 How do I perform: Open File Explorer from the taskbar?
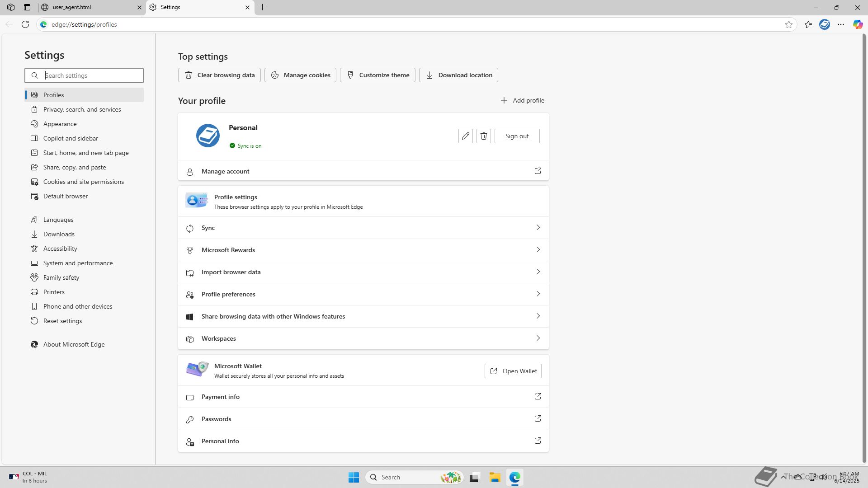tap(495, 477)
